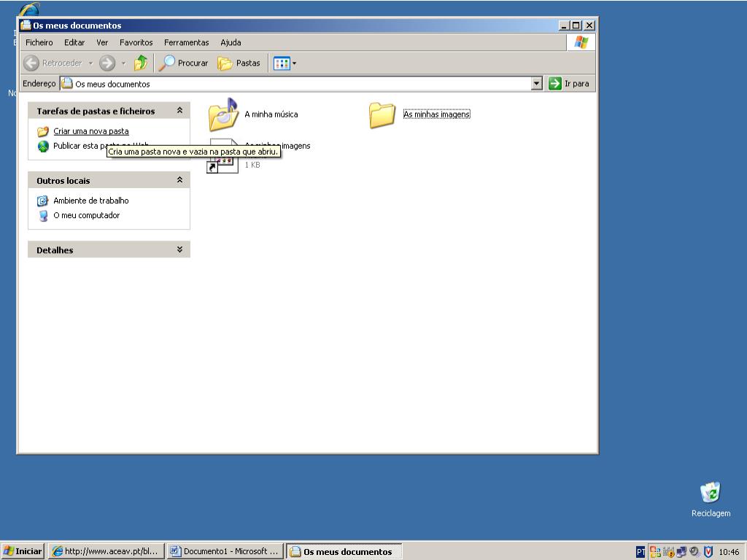
Task: Toggle the Pastas folders pane
Action: tap(239, 63)
